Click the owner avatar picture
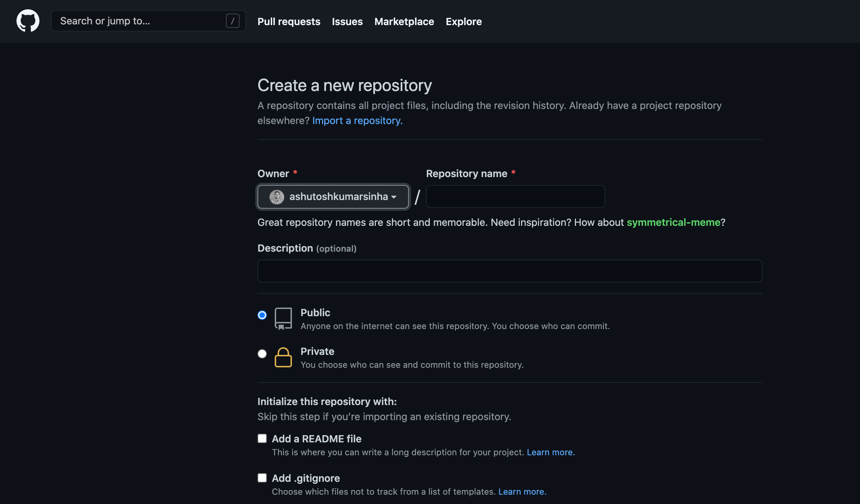The width and height of the screenshot is (860, 504). click(277, 197)
